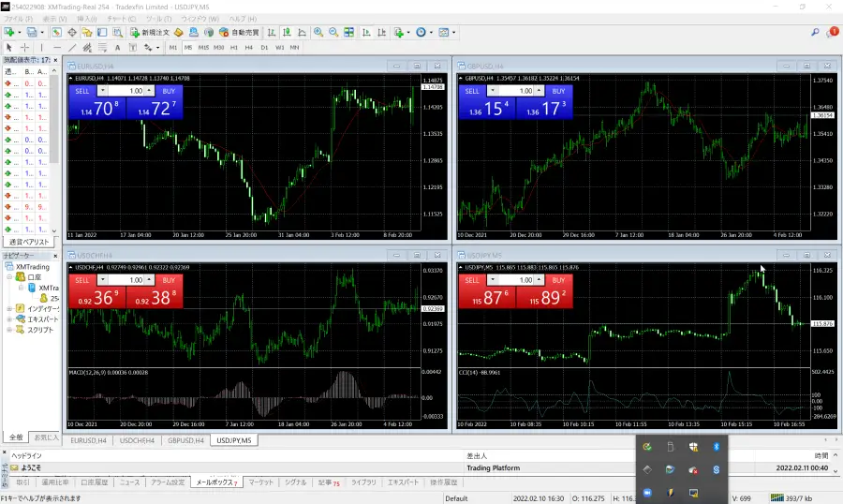The height and width of the screenshot is (504, 843).
Task: Expand the indicators tree node in Navigator
Action: [9, 308]
